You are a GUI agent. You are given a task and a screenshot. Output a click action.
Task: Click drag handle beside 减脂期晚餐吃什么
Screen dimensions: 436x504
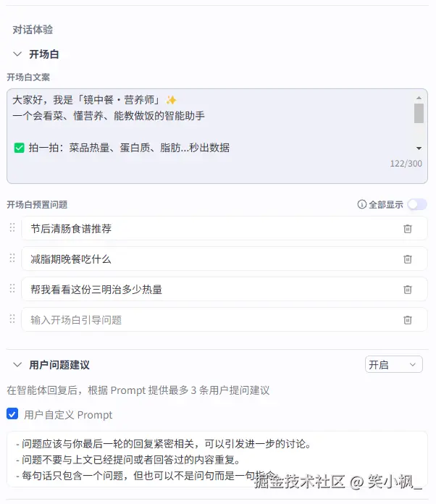coord(12,259)
